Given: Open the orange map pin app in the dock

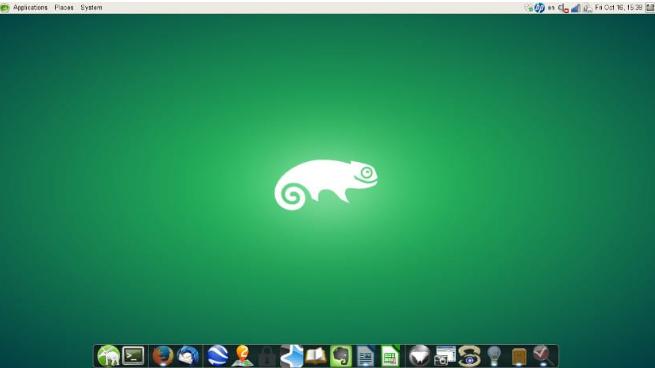Looking at the screenshot, I should [242, 356].
